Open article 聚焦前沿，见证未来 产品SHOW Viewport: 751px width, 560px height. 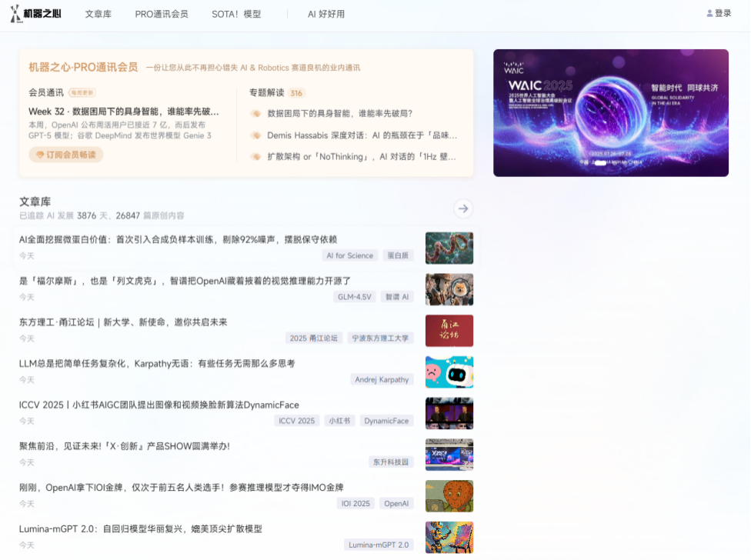pyautogui.click(x=125, y=446)
